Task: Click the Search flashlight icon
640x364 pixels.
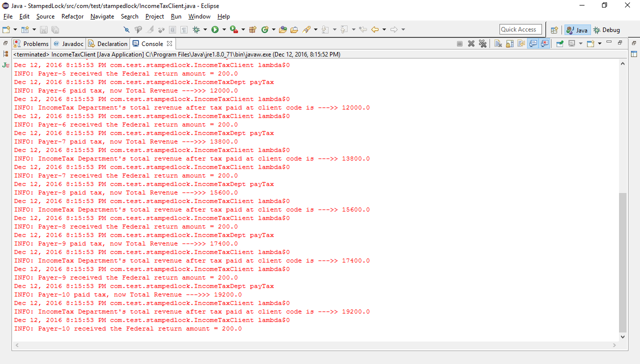Action: point(306,30)
